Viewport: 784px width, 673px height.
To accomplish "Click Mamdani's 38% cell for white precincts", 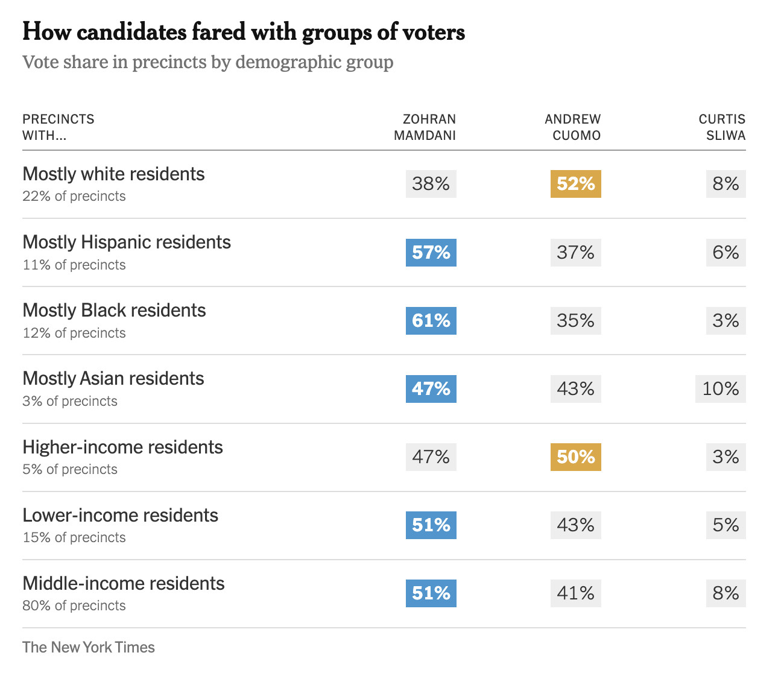I will [x=431, y=184].
